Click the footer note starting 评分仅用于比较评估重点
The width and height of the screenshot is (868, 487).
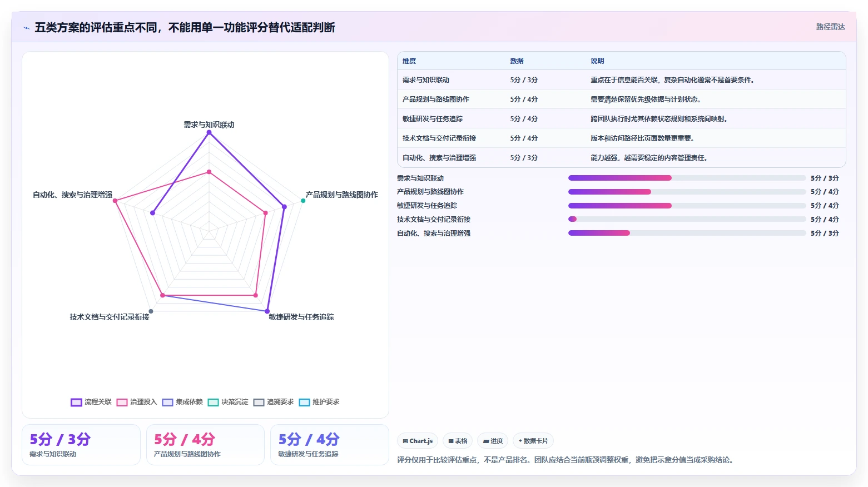click(x=566, y=460)
